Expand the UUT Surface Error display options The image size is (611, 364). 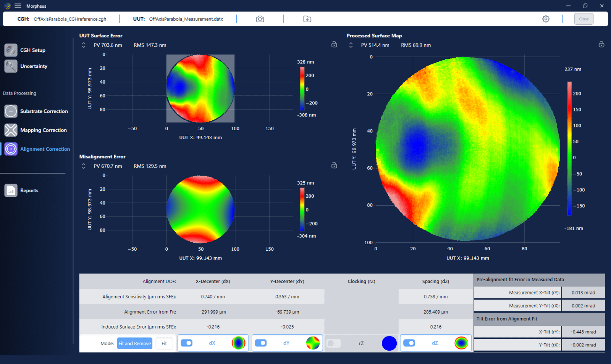point(84,45)
